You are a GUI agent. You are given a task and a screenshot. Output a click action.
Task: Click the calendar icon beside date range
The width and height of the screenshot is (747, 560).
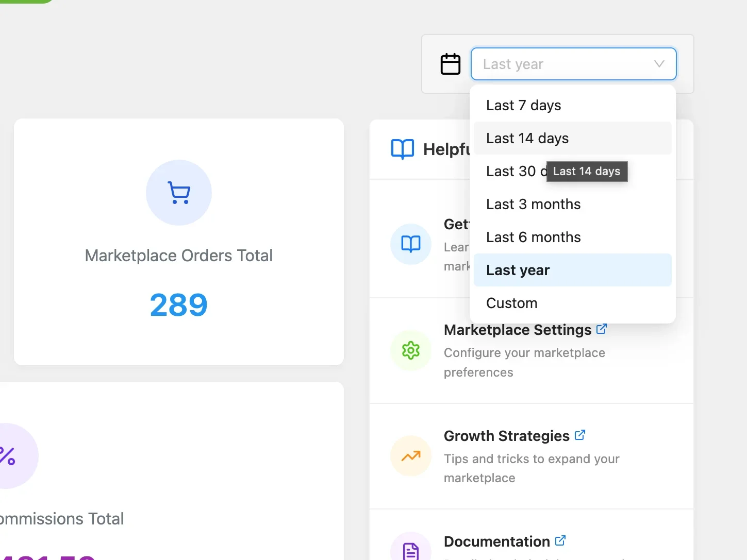tap(450, 64)
